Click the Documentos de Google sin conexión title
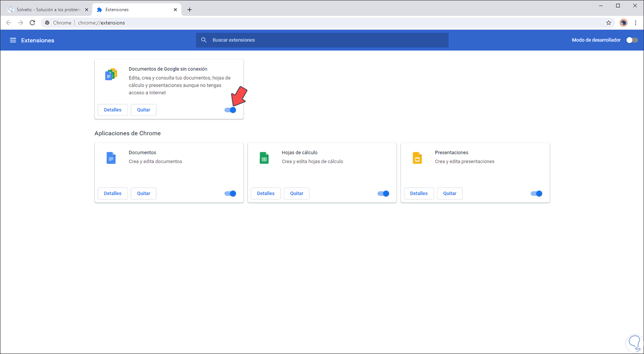 coord(168,69)
